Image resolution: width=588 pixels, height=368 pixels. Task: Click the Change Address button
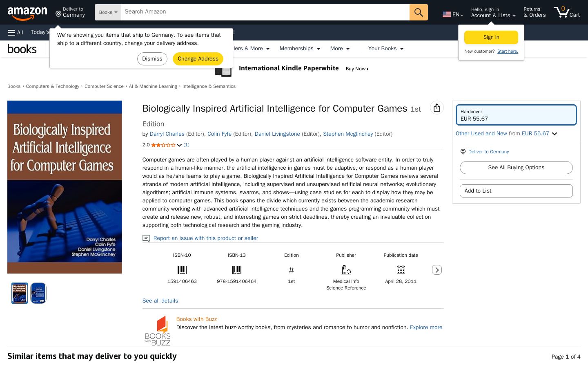198,59
